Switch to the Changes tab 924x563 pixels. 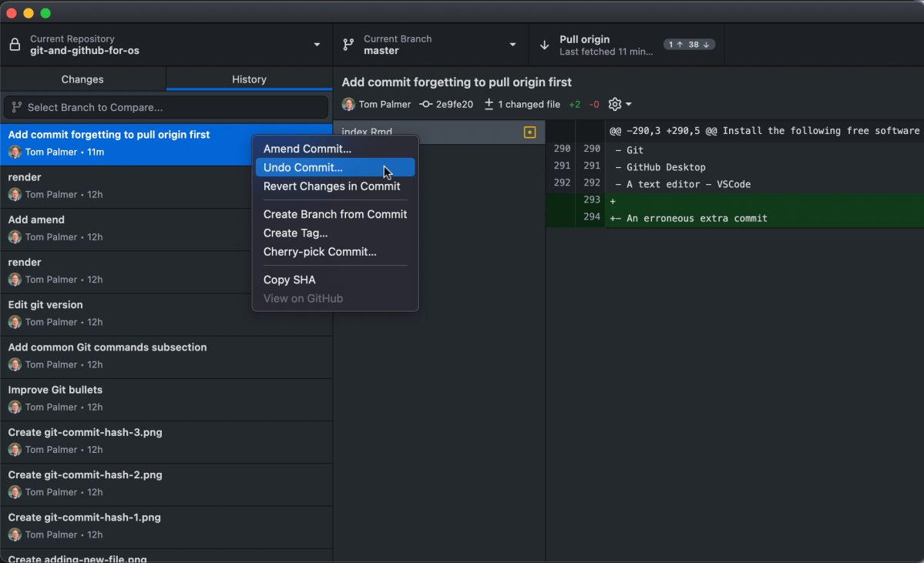82,79
